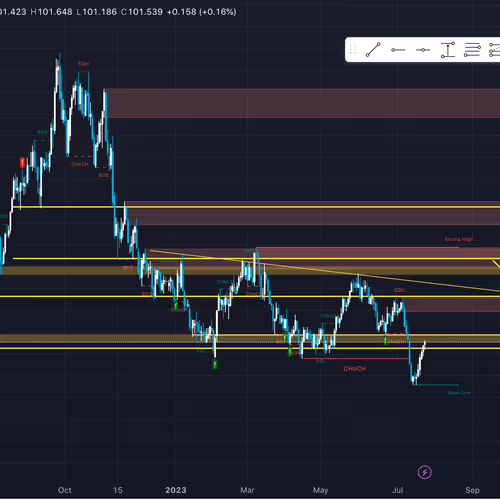500x500 pixels.
Task: Click the Strong High label
Action: [459, 239]
